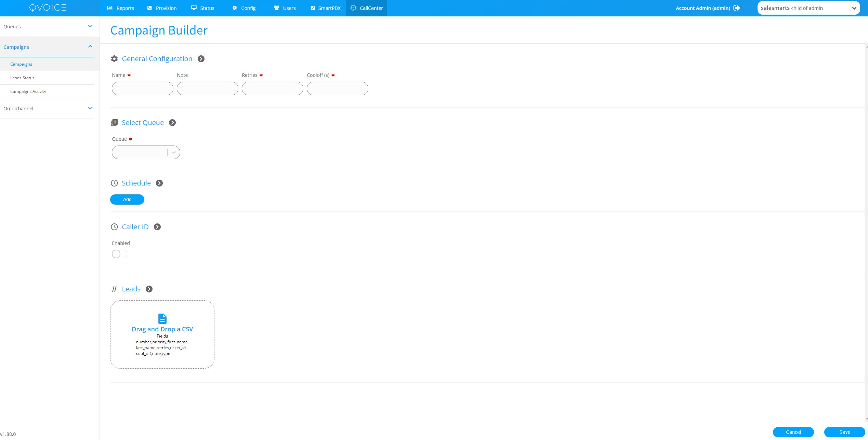
Task: Click the General Configuration gear icon
Action: pos(114,59)
